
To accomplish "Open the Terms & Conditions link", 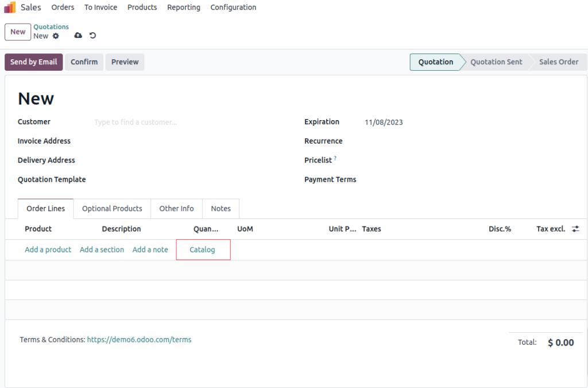I will point(139,339).
